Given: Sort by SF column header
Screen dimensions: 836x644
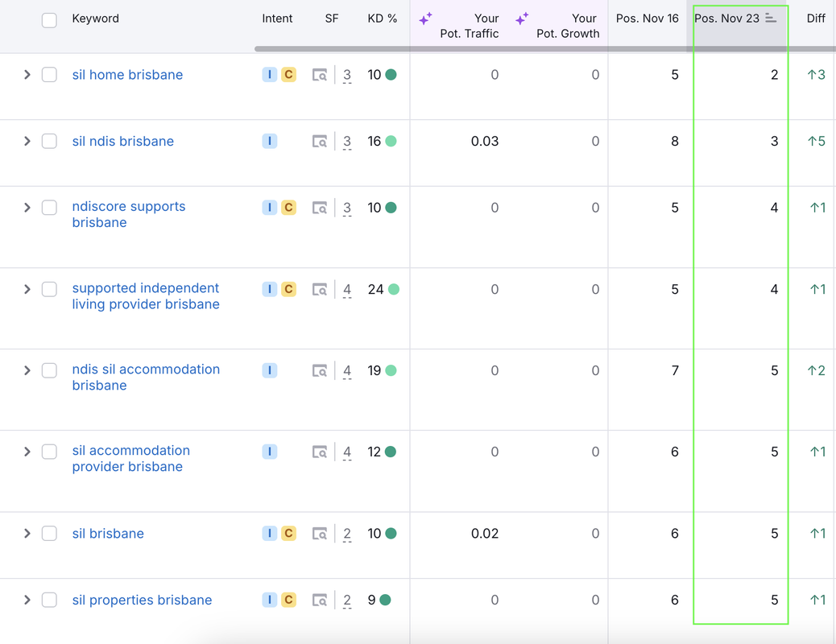Looking at the screenshot, I should pos(332,19).
